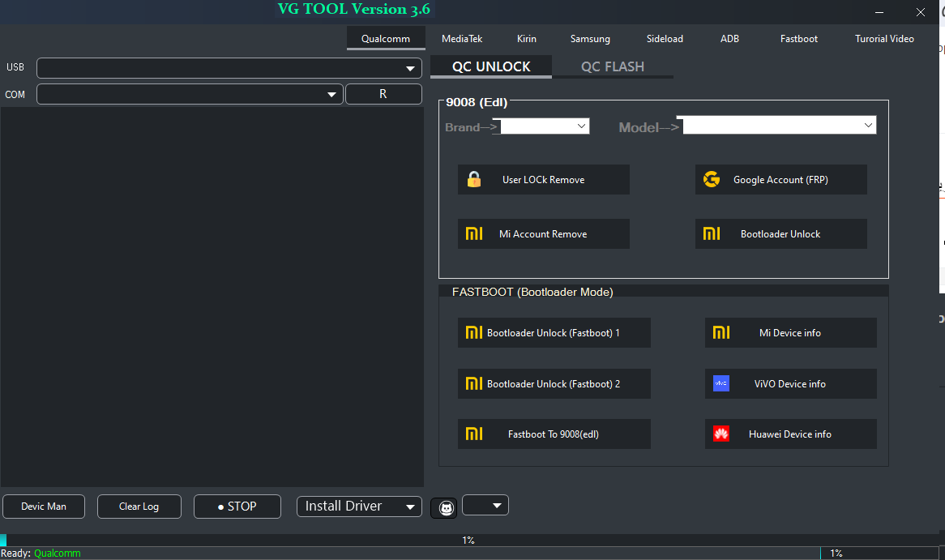
Task: Open the COM port dropdown
Action: (x=190, y=94)
